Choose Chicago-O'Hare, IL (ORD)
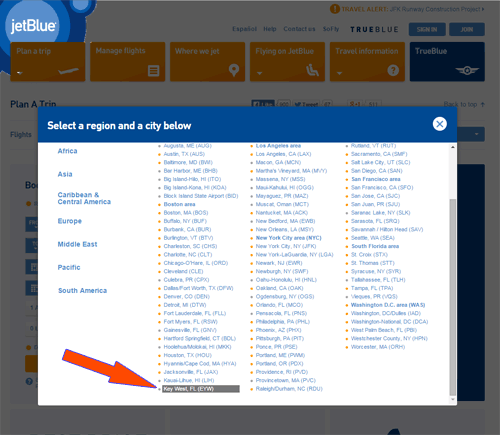500x435 pixels. click(x=196, y=263)
